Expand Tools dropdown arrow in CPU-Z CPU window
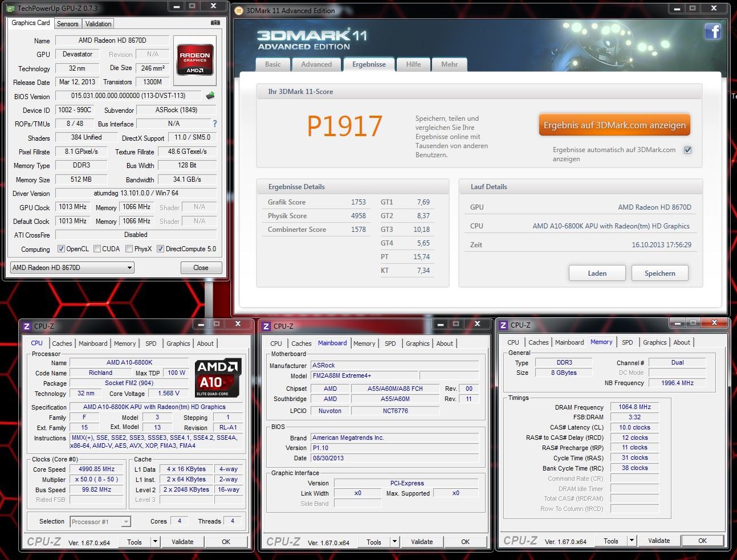The image size is (737, 560). [x=156, y=542]
